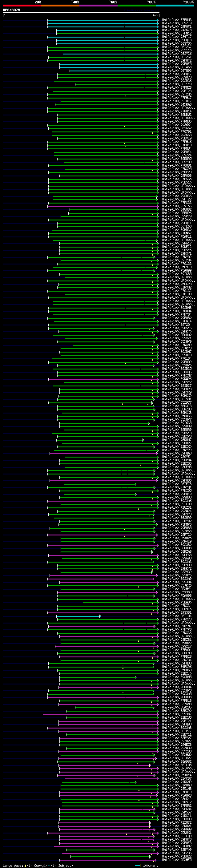Select the UniRef100_Q03664 label
Image resolution: width=197 pixels, height=868 pixels.
point(176,125)
